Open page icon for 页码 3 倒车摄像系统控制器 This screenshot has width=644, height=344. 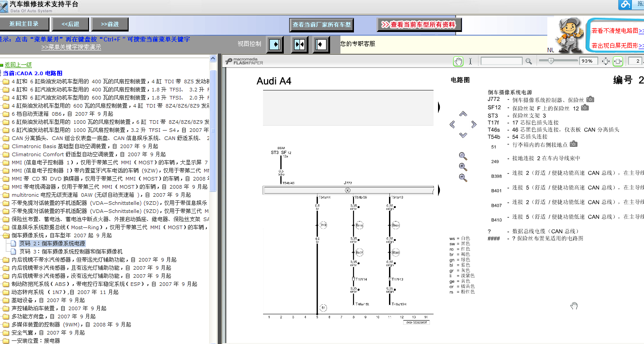click(13, 252)
